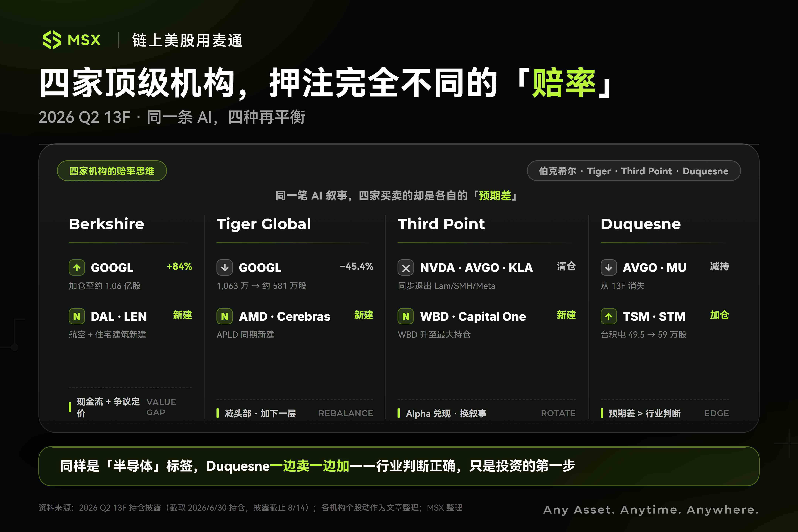Click the down-arrow icon beside Tiger Global GOOGL
The height and width of the screenshot is (532, 798).
[225, 268]
